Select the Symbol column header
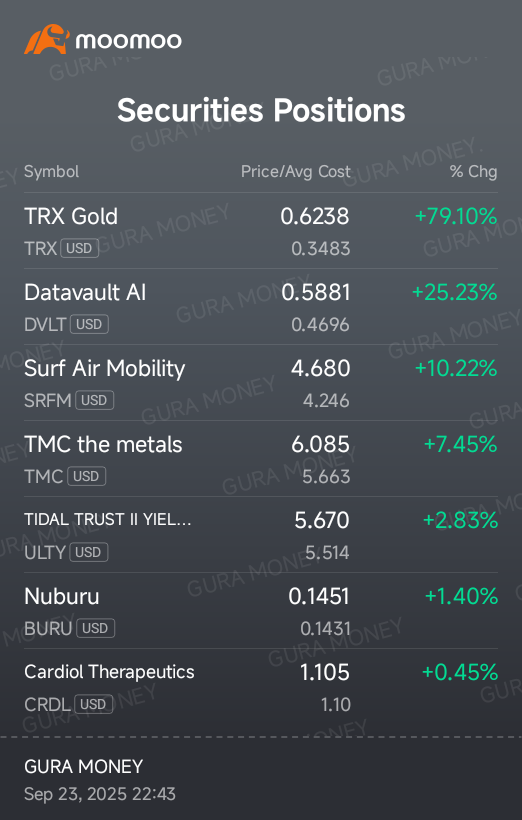The width and height of the screenshot is (522, 820). tap(51, 172)
